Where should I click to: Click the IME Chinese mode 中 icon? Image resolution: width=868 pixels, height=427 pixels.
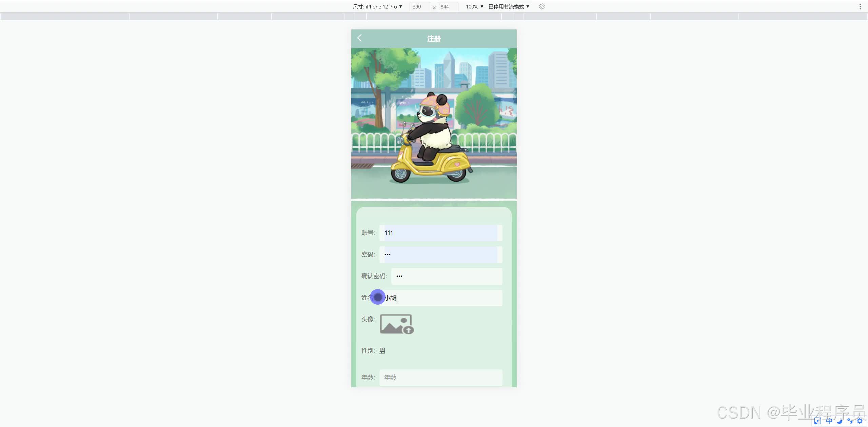[x=829, y=421]
